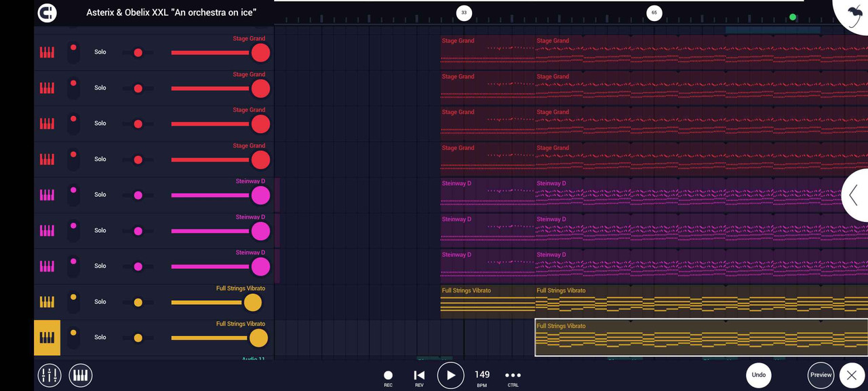Tap highlighted Full Strings Vibrato piano icon
Viewport: 868px width, 391px height.
pos(47,337)
